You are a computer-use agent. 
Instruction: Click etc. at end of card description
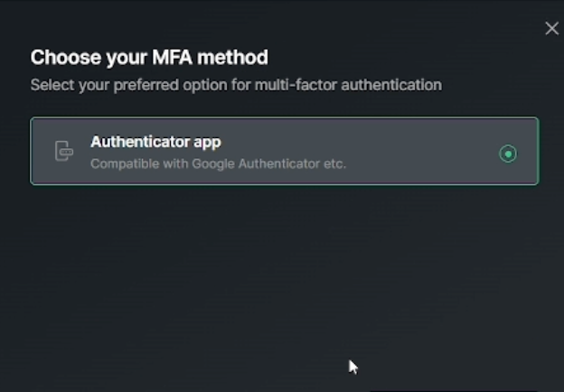tap(334, 164)
